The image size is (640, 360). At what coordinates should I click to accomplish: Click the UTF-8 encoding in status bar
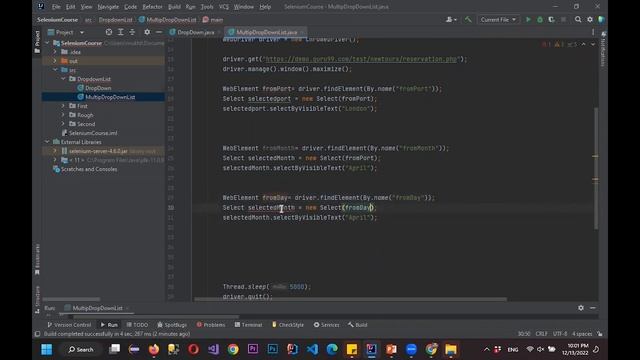[x=560, y=333]
